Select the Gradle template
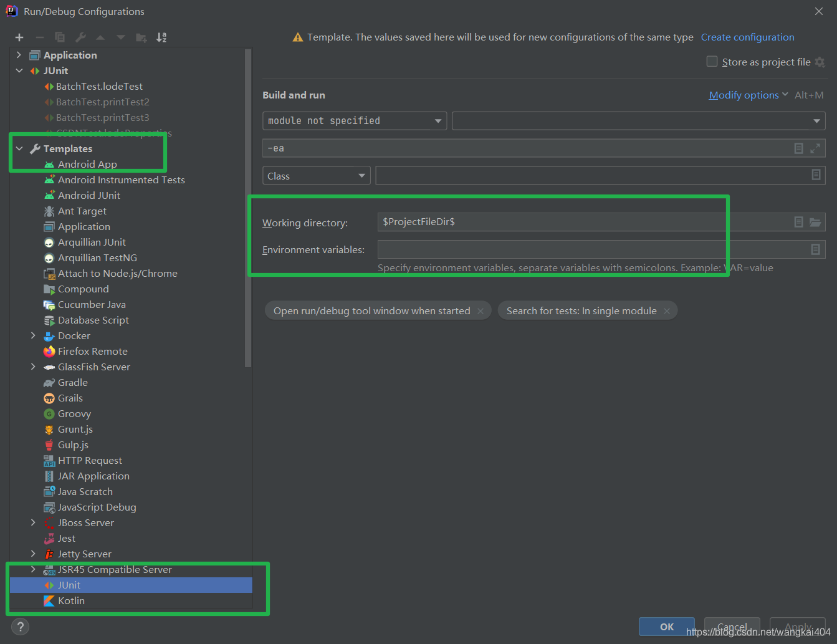This screenshot has height=644, width=837. pyautogui.click(x=73, y=382)
